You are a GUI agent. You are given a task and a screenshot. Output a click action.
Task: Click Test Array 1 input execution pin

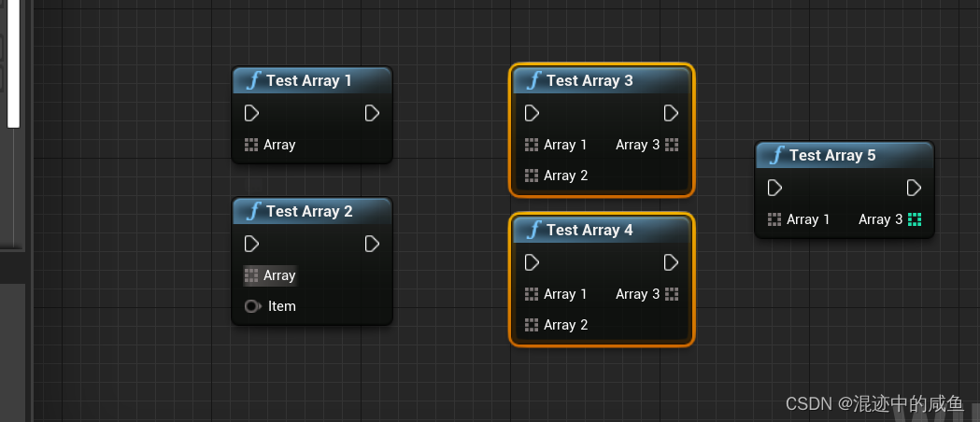[x=252, y=113]
